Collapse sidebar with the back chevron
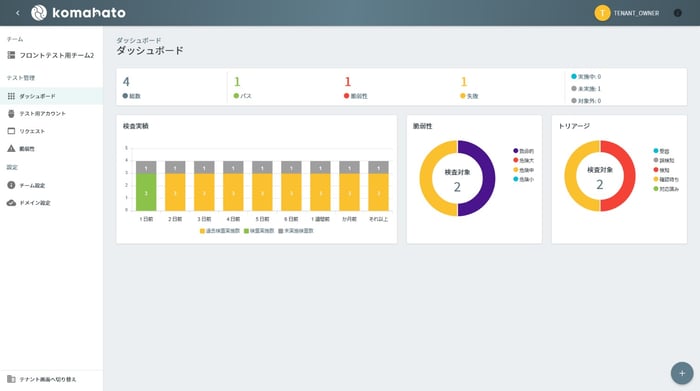This screenshot has height=391, width=700. click(18, 13)
